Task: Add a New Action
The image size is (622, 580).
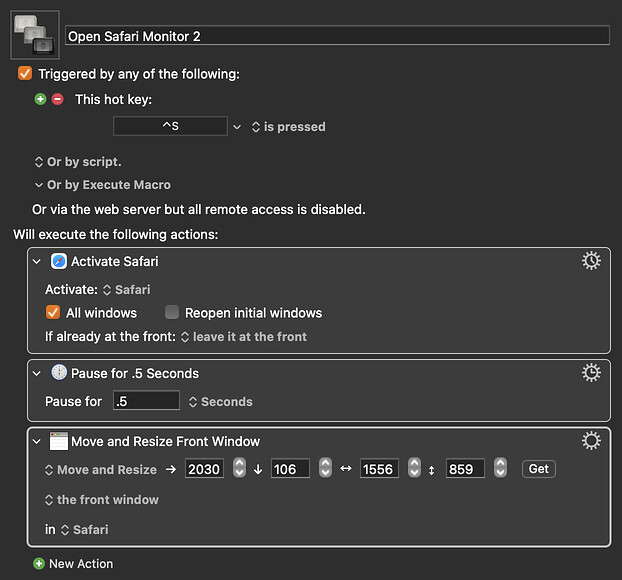Action: pyautogui.click(x=73, y=564)
